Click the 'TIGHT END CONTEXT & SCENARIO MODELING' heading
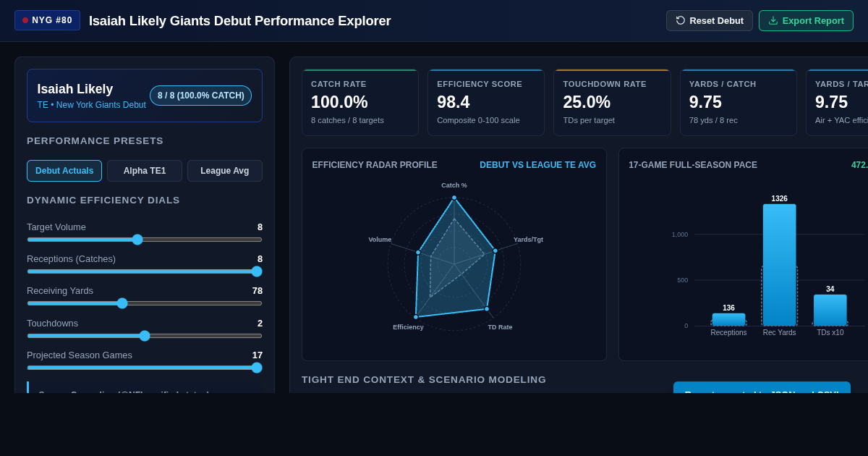The height and width of the screenshot is (456, 868). point(424,379)
